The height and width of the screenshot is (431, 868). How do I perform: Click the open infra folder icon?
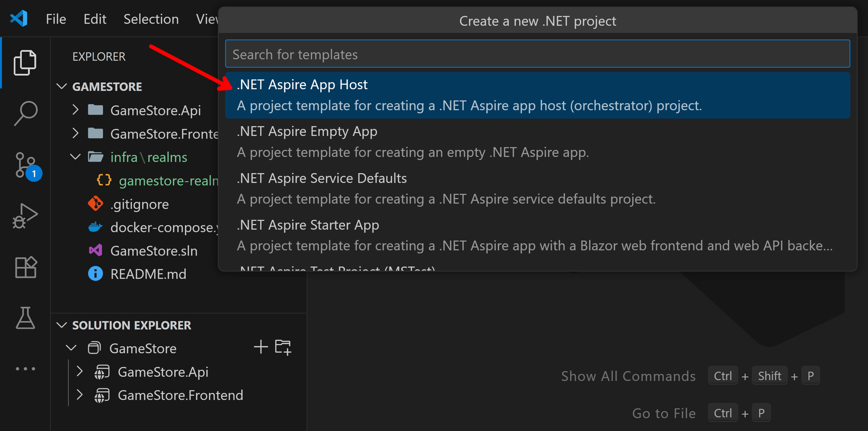[95, 157]
